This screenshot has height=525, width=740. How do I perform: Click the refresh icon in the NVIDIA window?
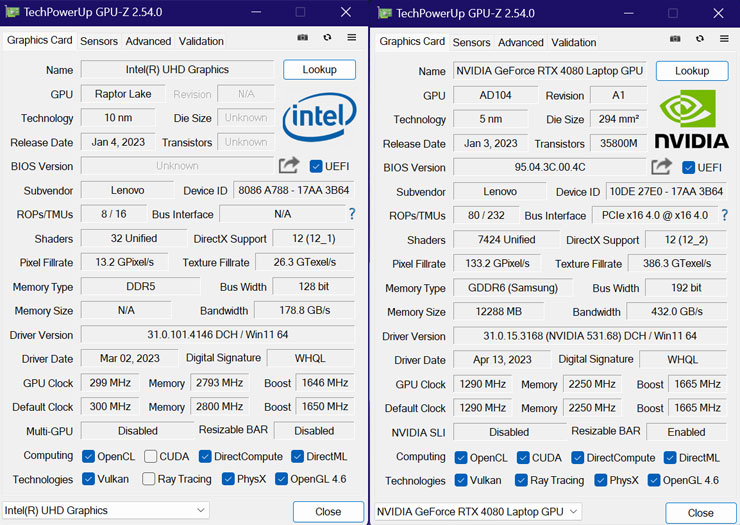click(x=699, y=39)
